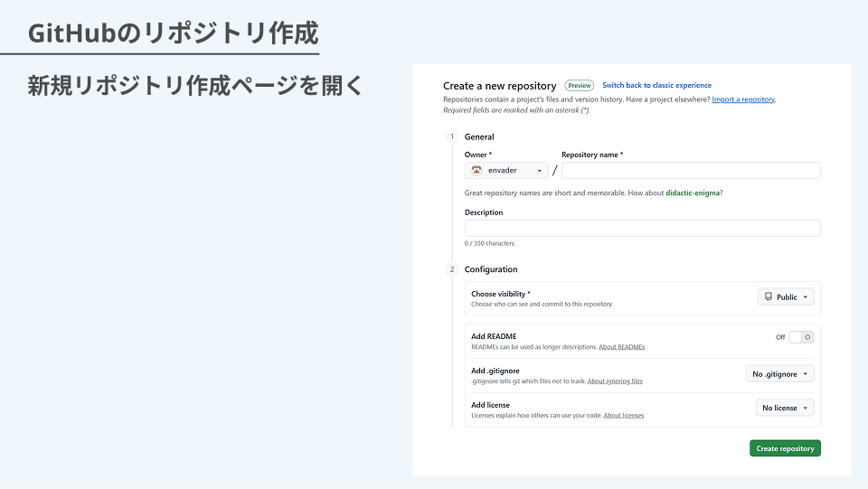The height and width of the screenshot is (489, 868).
Task: Toggle the Add README switch on
Action: [801, 337]
